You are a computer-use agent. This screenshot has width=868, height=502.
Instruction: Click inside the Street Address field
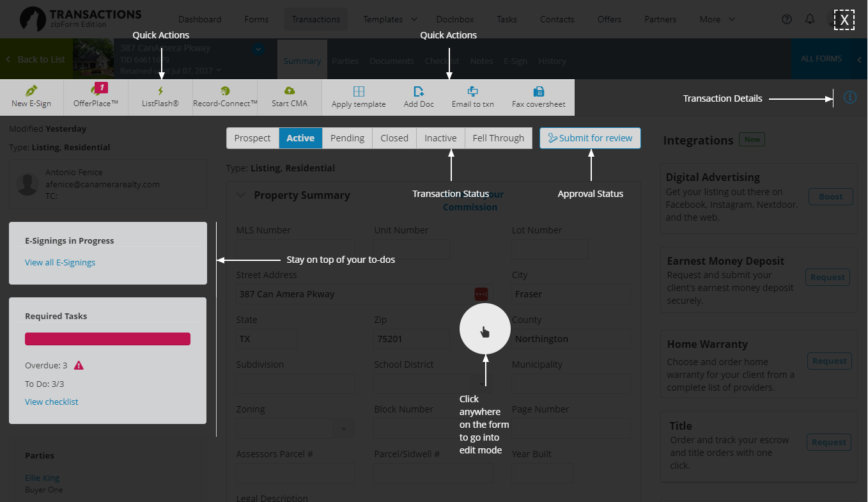pyautogui.click(x=352, y=294)
